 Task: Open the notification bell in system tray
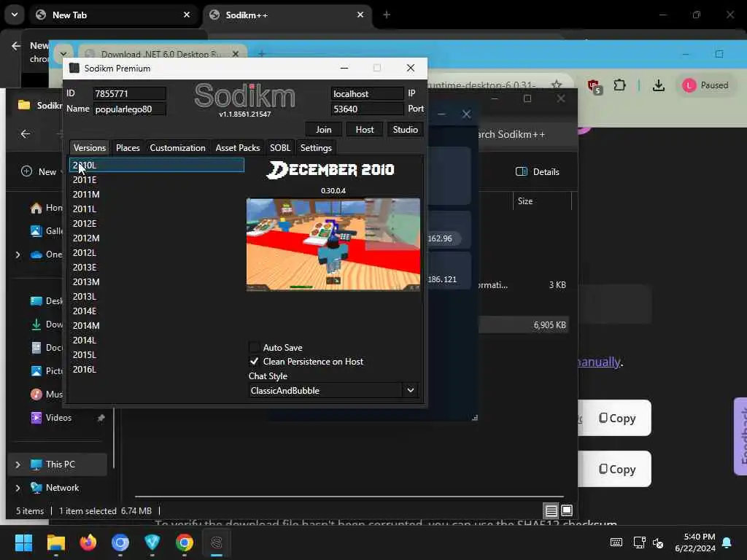[727, 542]
